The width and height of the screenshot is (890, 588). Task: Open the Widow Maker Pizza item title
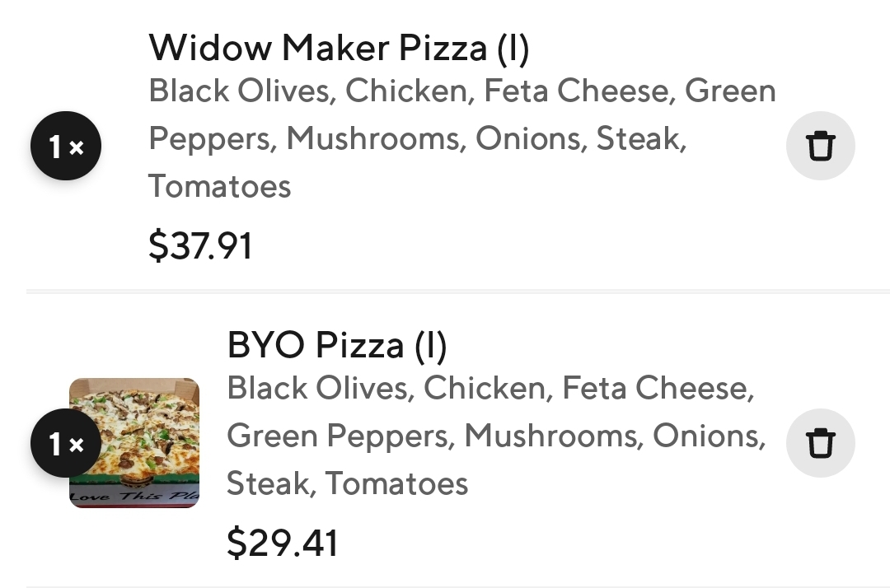point(338,48)
